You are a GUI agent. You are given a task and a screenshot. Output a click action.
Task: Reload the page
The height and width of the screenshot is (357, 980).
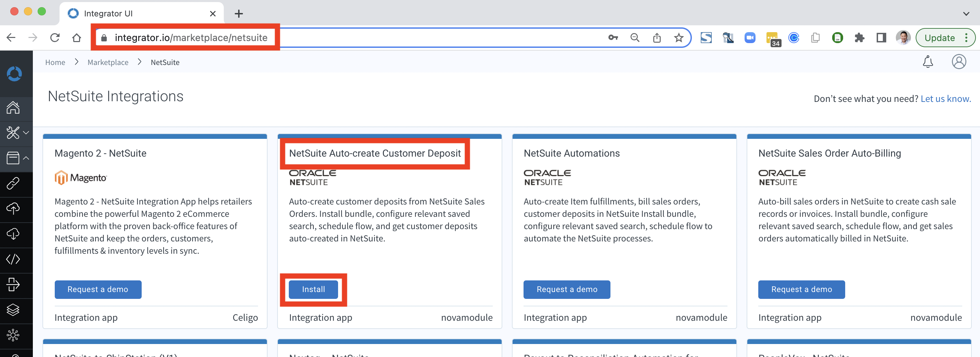pyautogui.click(x=55, y=38)
